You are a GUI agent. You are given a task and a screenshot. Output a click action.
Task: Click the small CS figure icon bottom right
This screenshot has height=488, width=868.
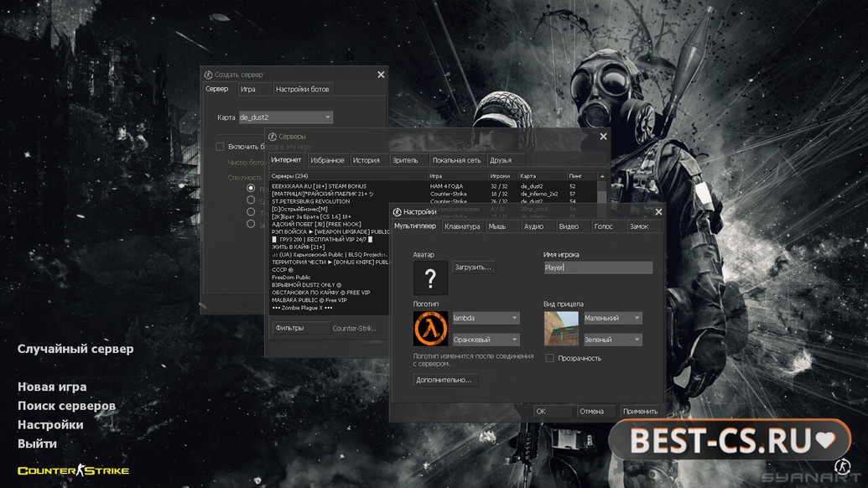pos(843,466)
